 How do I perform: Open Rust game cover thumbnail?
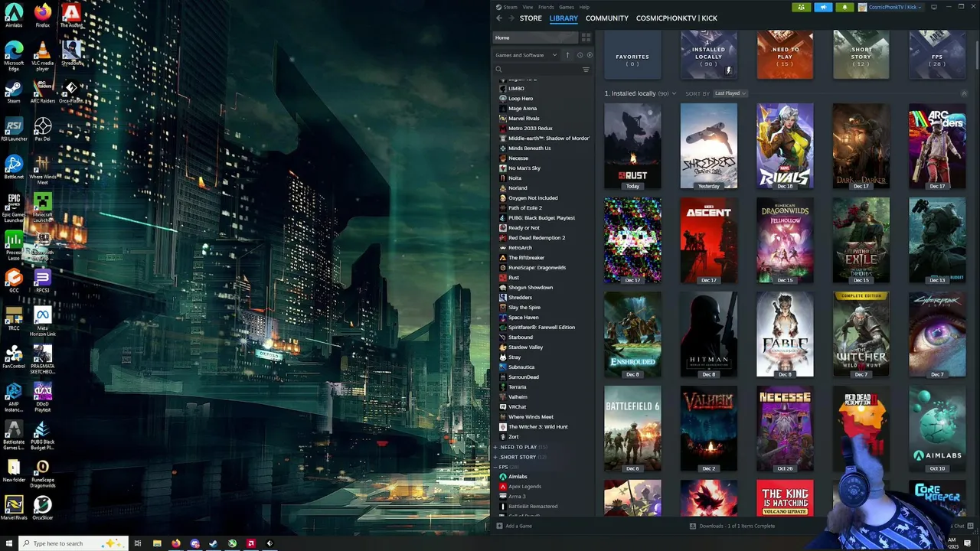click(632, 146)
